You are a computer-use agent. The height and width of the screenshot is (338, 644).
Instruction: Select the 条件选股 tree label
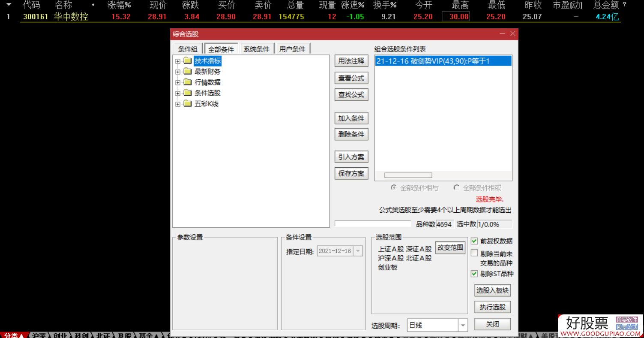point(207,93)
